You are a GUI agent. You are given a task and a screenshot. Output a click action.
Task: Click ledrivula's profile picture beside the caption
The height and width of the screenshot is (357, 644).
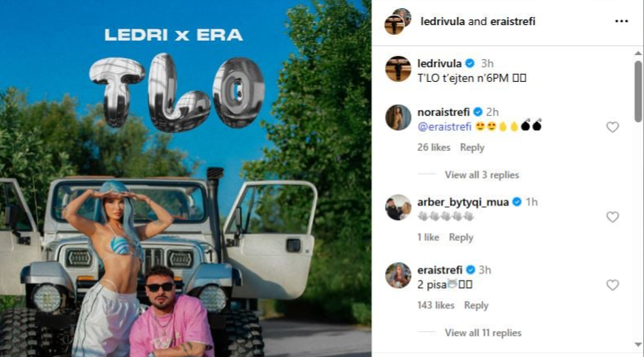click(398, 69)
